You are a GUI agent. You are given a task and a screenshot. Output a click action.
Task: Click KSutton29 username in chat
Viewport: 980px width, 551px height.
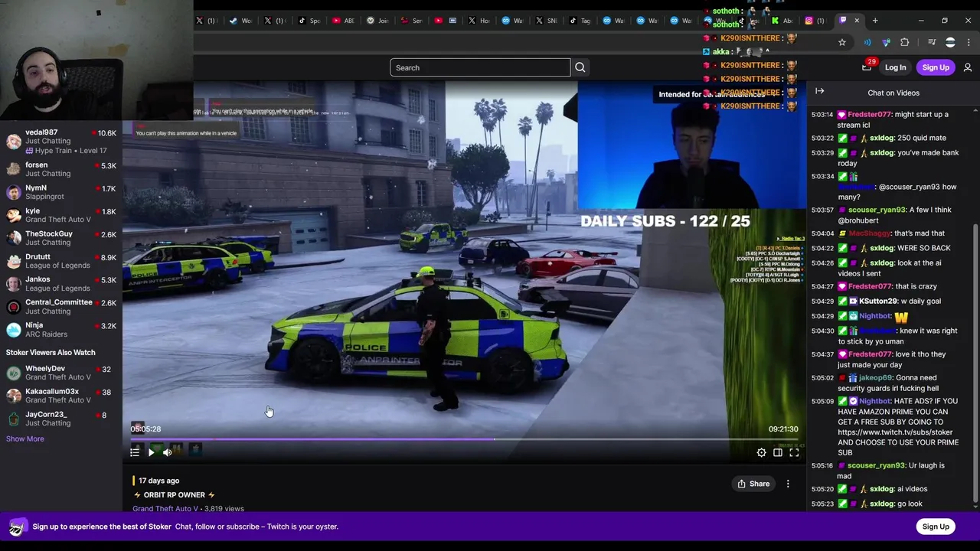click(877, 302)
